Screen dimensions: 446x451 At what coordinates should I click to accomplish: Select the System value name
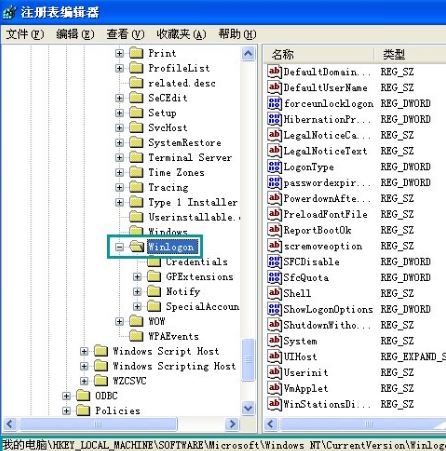point(300,341)
